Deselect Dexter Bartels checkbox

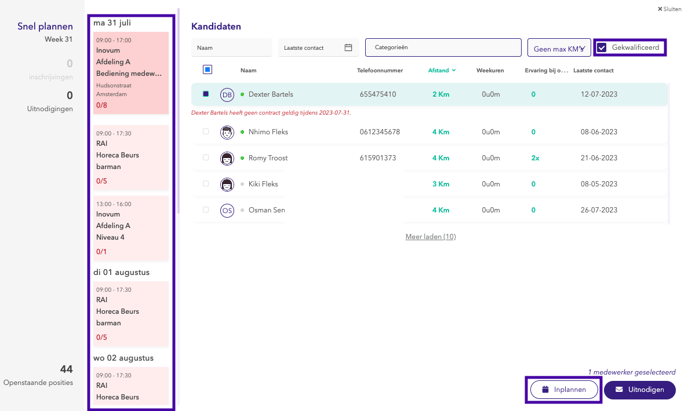[x=206, y=94]
